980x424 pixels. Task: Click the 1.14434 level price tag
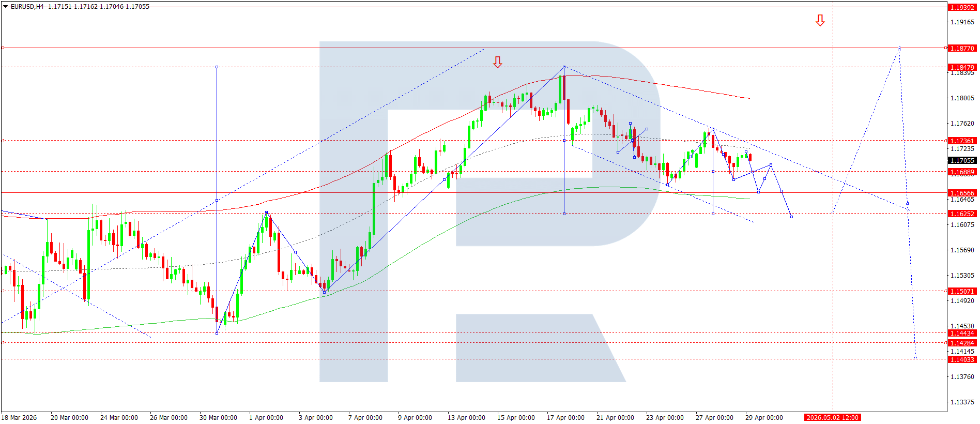click(962, 333)
